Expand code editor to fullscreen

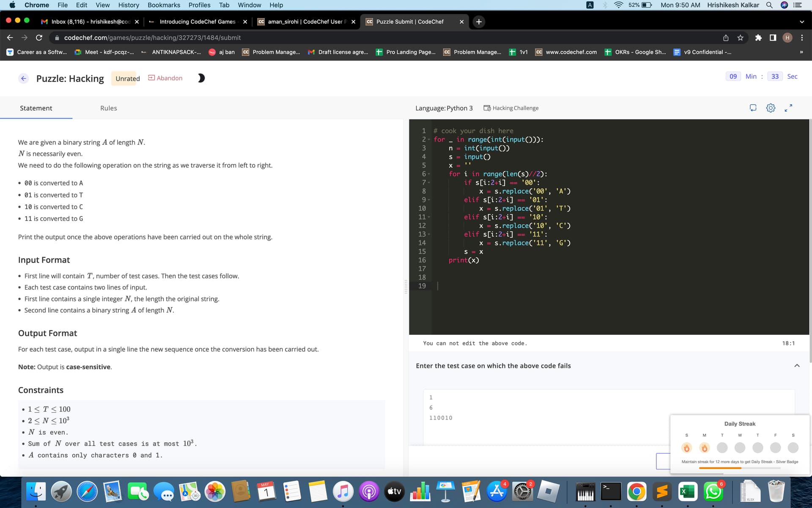coord(788,108)
